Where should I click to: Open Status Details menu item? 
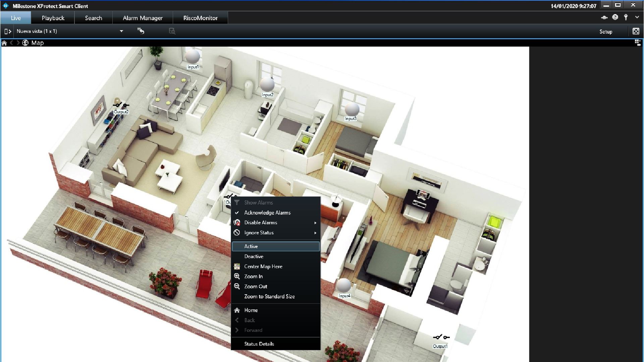tap(259, 344)
